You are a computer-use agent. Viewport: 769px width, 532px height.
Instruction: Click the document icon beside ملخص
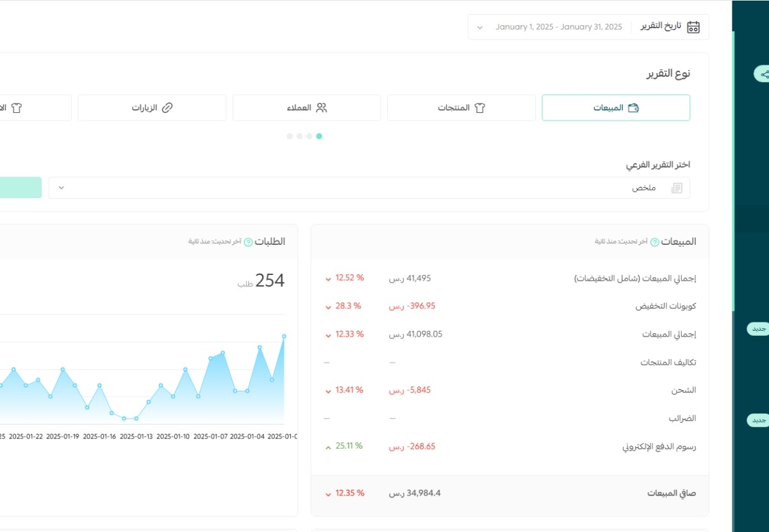click(677, 187)
